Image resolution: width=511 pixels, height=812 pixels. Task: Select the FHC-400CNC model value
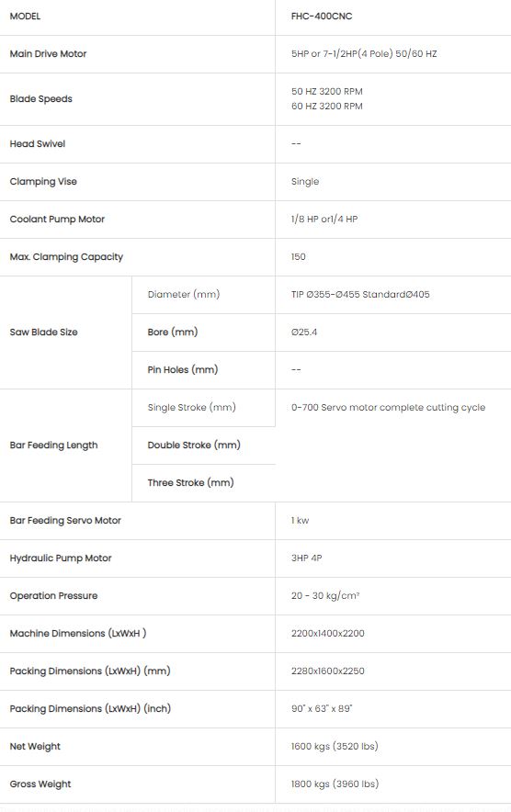(x=322, y=16)
